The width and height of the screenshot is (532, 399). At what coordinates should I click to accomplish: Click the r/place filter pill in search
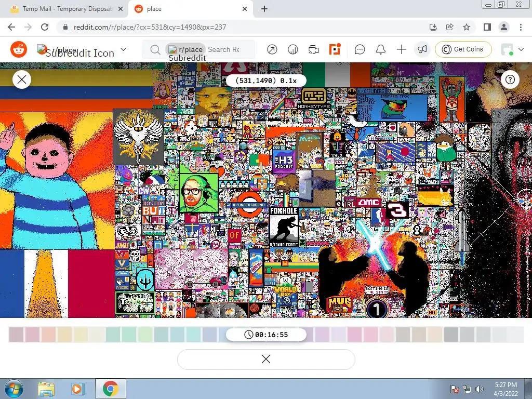(185, 49)
